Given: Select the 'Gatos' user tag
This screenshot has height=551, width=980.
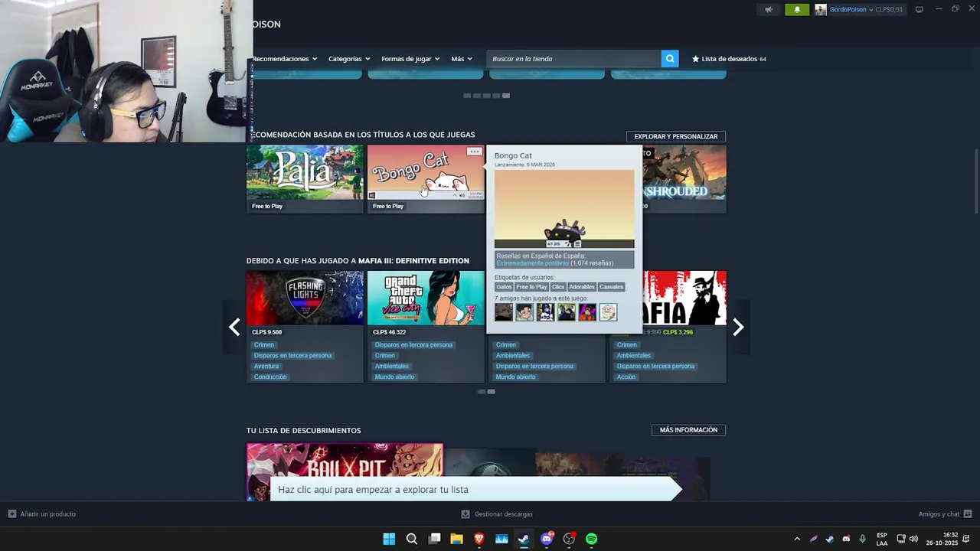Looking at the screenshot, I should [504, 287].
